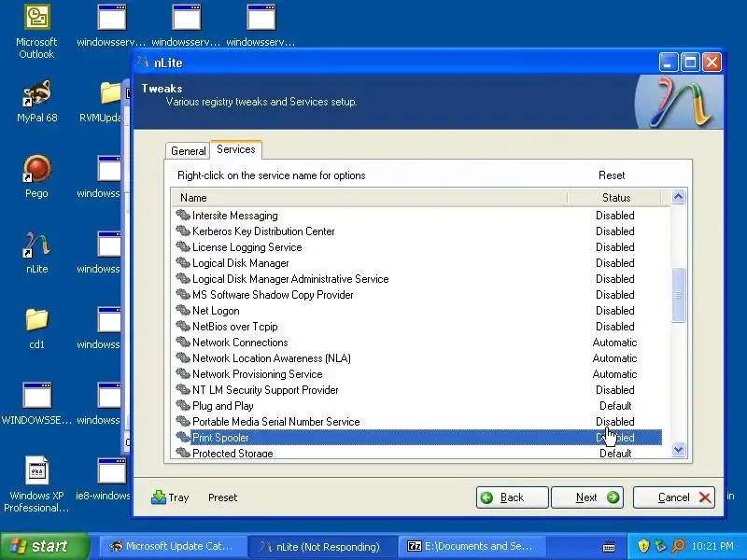Click gear icon beside License Logging Service

click(183, 246)
